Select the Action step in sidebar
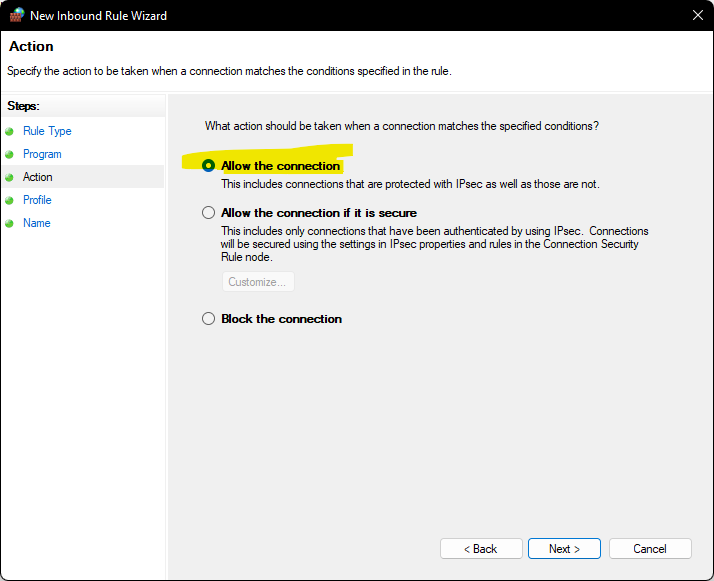Screen dimensions: 714x581 [x=38, y=177]
